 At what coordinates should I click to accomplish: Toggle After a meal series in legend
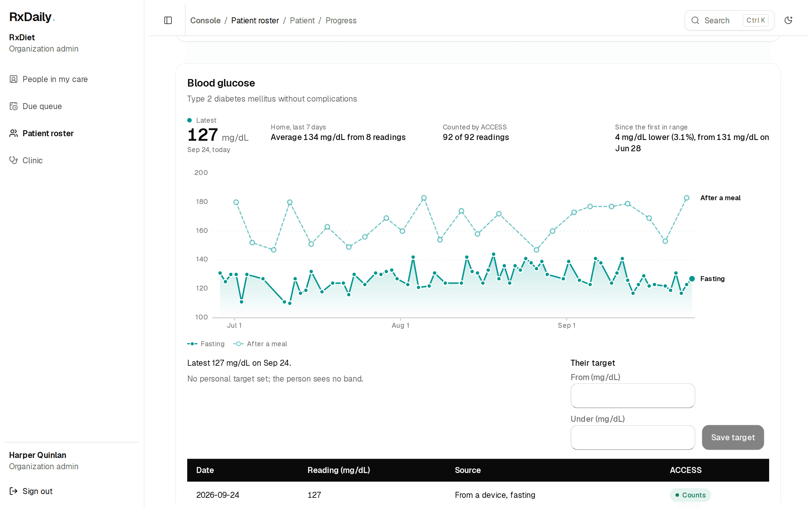click(x=260, y=344)
